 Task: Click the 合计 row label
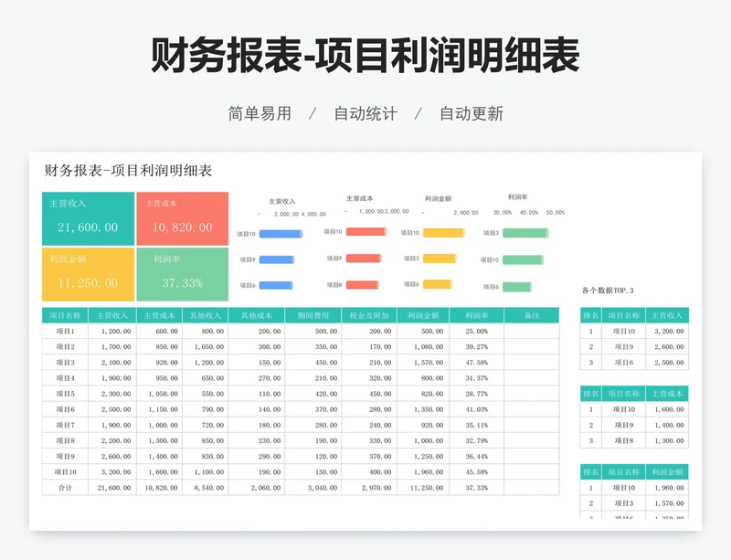pyautogui.click(x=65, y=488)
